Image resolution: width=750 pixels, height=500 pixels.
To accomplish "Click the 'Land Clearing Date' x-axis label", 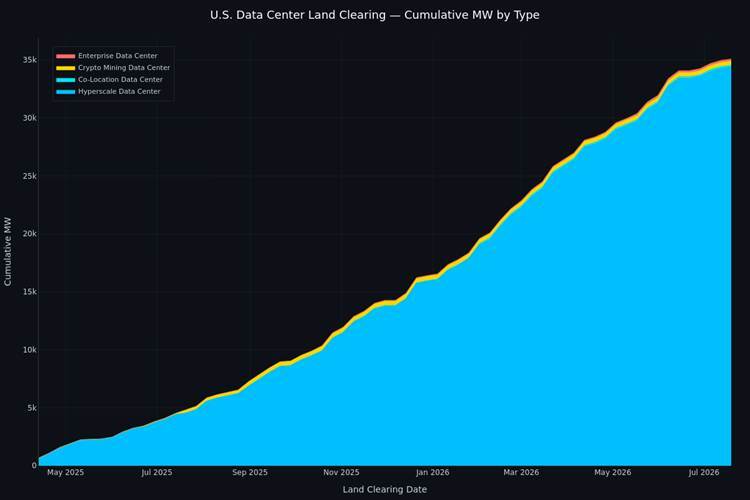I will pyautogui.click(x=385, y=489).
